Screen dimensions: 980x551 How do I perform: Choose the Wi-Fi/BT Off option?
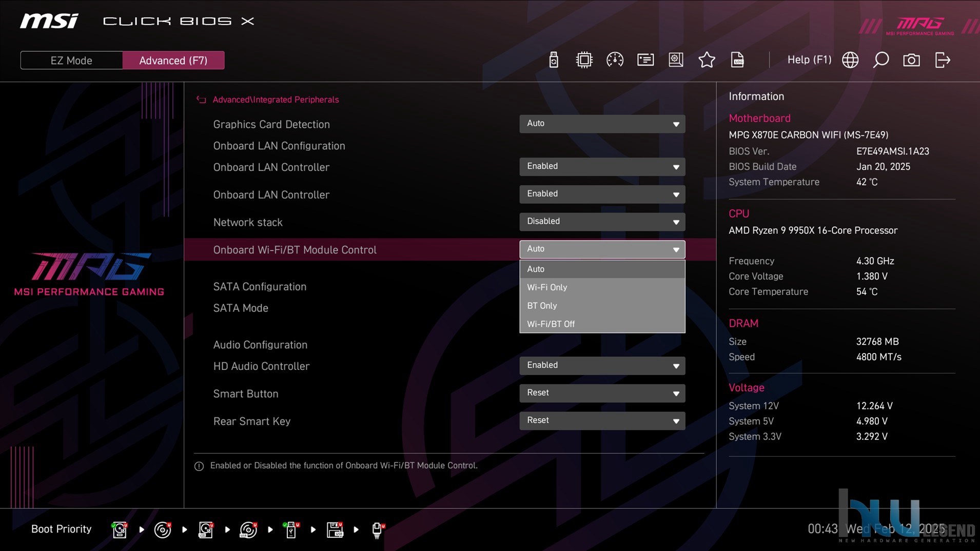[602, 324]
